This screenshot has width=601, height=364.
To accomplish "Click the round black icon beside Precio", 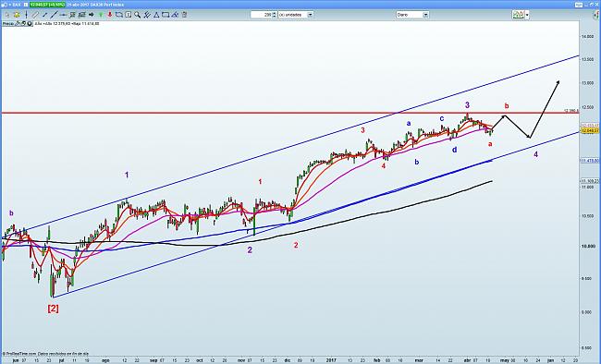I will pos(30,23).
